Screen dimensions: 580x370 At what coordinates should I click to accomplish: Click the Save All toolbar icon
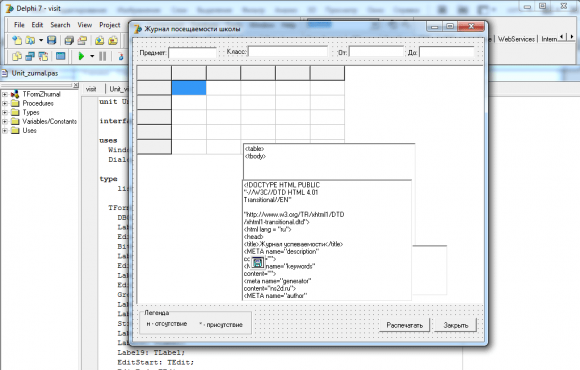pyautogui.click(x=69, y=40)
